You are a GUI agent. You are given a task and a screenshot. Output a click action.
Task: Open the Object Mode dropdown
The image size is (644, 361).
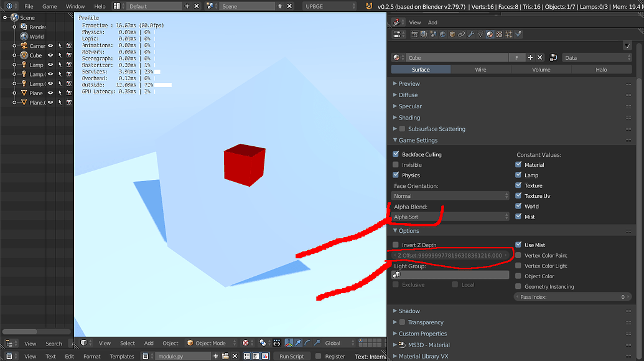[211, 343]
